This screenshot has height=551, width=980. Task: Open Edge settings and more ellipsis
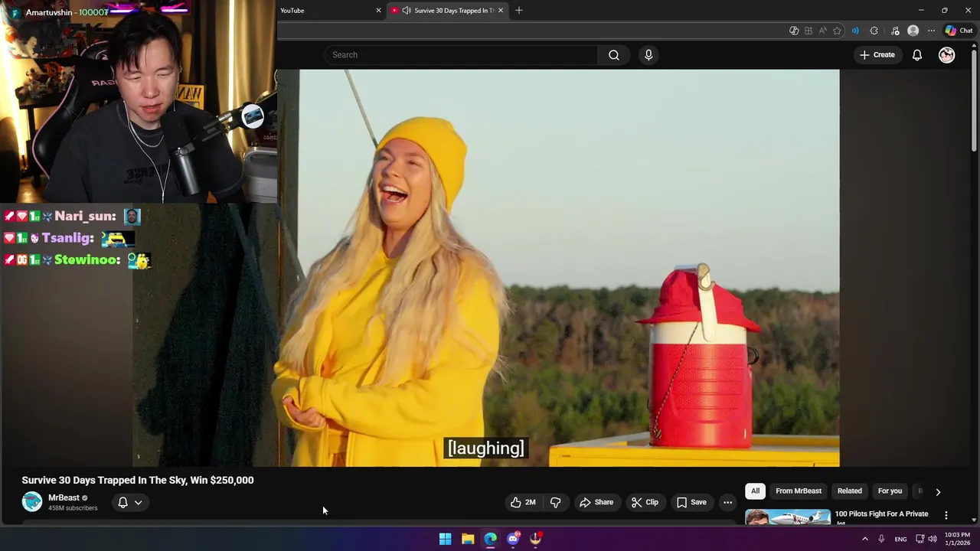pos(931,31)
